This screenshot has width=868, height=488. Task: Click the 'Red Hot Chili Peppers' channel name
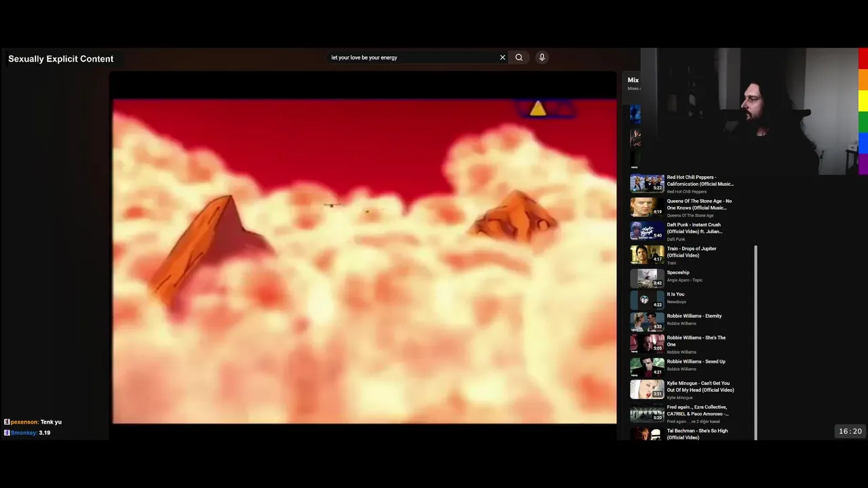(687, 192)
